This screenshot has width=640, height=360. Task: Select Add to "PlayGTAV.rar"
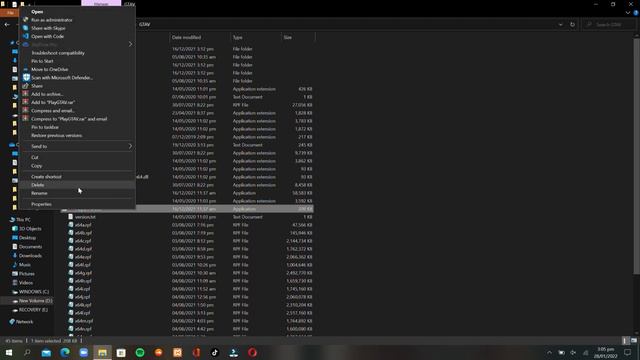point(53,102)
